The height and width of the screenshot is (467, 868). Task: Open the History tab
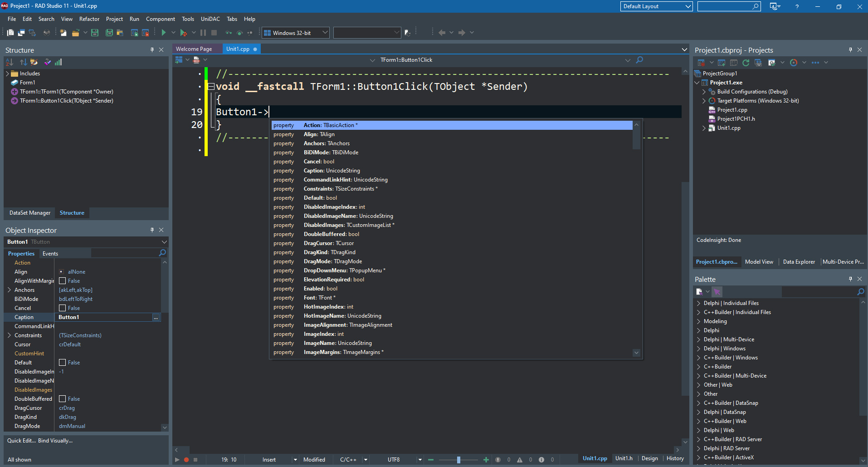point(675,458)
